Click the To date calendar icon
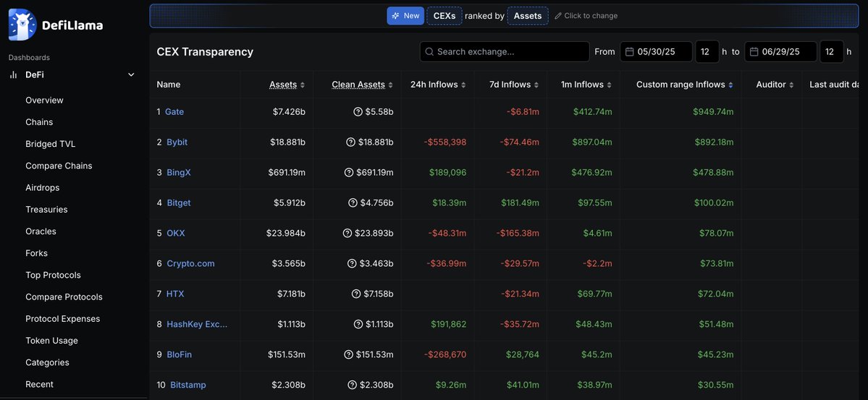Image resolution: width=868 pixels, height=400 pixels. point(754,51)
